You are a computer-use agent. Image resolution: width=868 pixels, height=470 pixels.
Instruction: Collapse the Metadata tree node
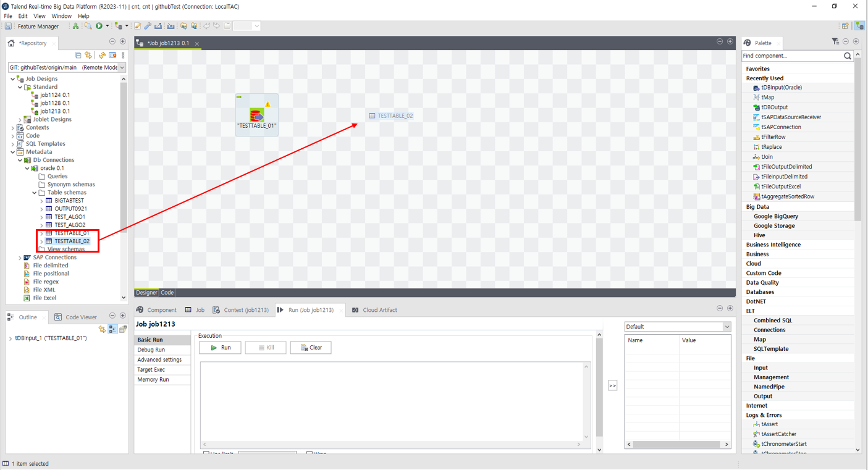click(13, 152)
